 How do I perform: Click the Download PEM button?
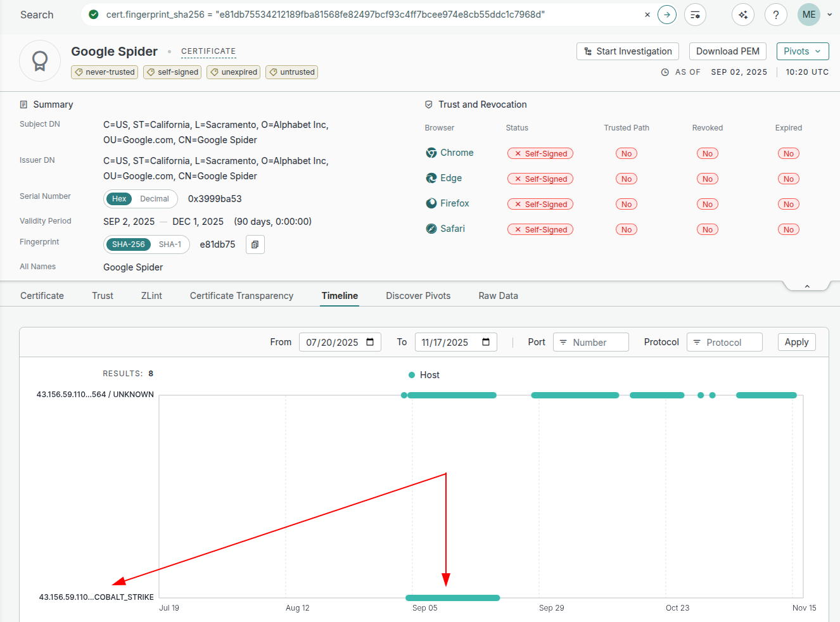click(x=727, y=51)
